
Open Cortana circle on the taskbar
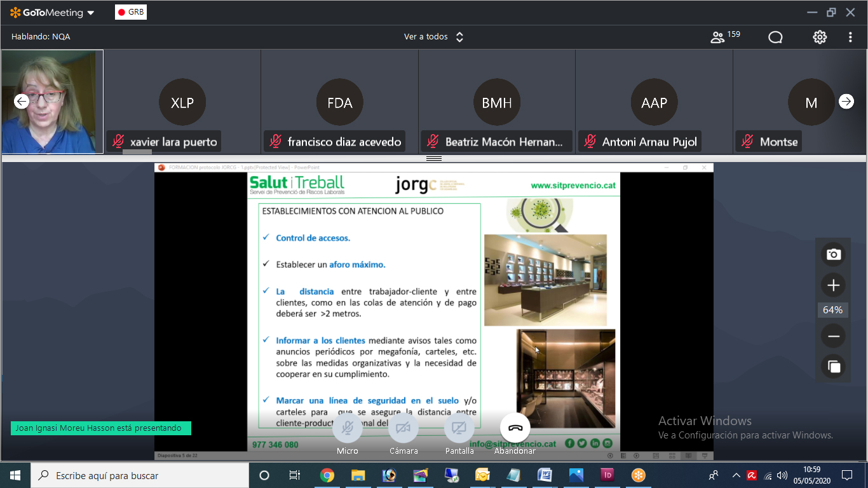coord(264,475)
